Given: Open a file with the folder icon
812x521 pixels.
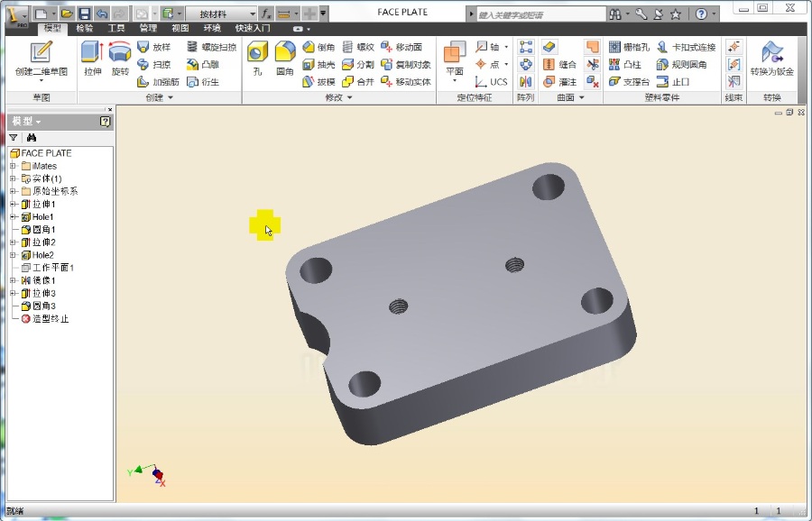Looking at the screenshot, I should [x=66, y=14].
